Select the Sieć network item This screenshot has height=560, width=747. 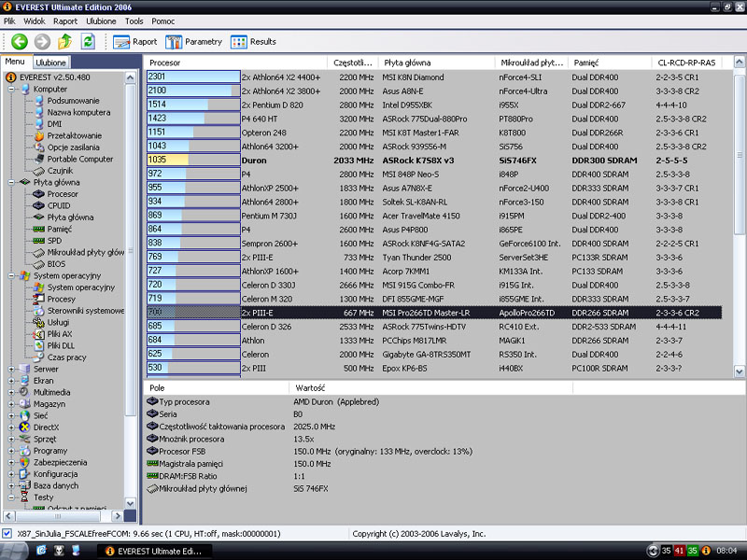click(40, 415)
